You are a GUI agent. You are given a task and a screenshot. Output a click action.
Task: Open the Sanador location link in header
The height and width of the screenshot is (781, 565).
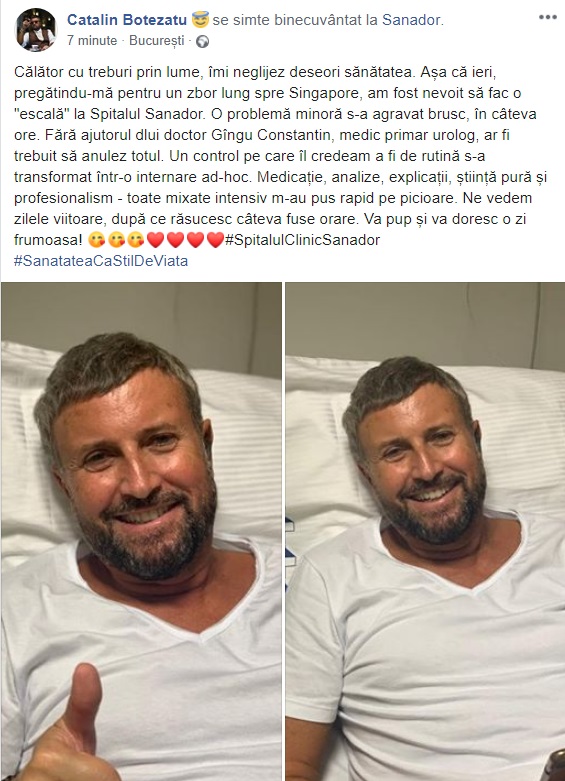click(412, 20)
